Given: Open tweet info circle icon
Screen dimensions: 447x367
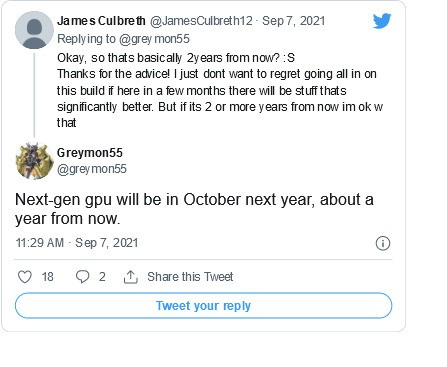Looking at the screenshot, I should click(383, 243).
